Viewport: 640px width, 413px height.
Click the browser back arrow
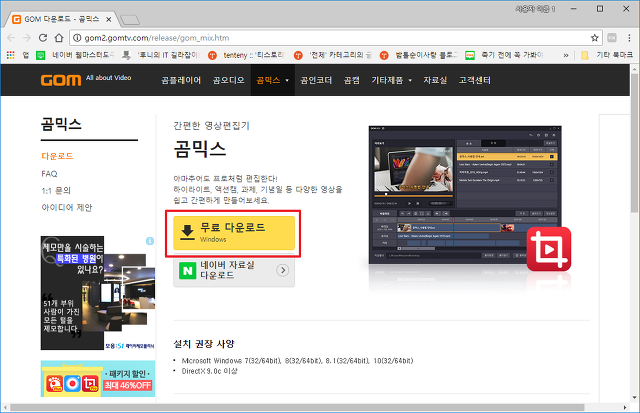pos(11,38)
